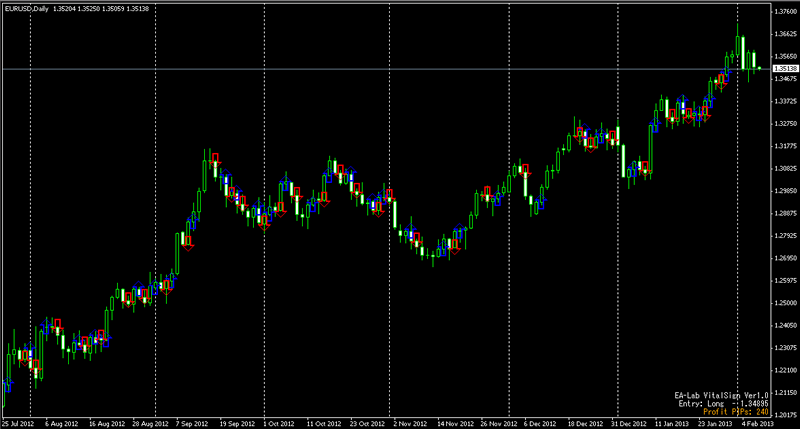The image size is (800, 429).
Task: Select the current price label 1.35138
Action: click(783, 68)
